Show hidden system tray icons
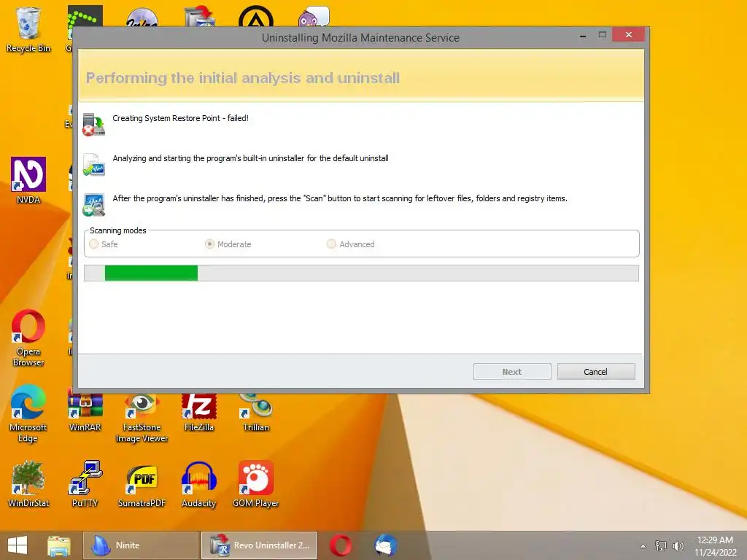747x560 pixels. click(643, 546)
